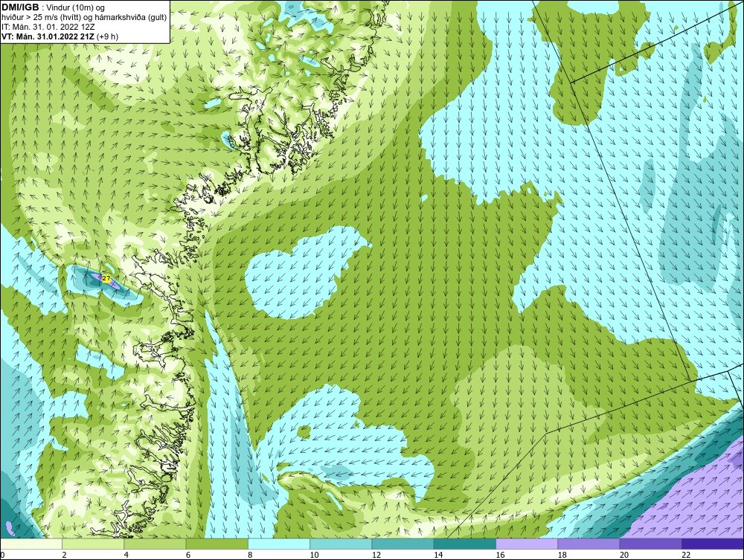
Task: Click the legend scale label '6'
Action: pyautogui.click(x=188, y=556)
